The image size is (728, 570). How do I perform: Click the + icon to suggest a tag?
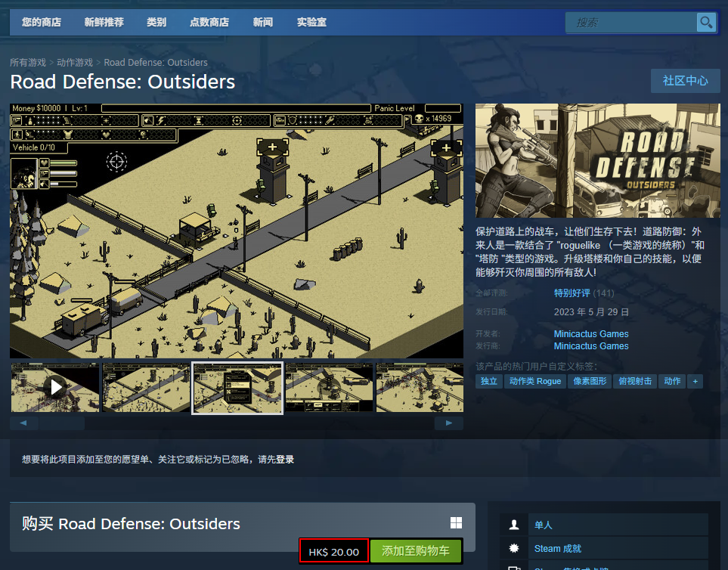click(693, 381)
